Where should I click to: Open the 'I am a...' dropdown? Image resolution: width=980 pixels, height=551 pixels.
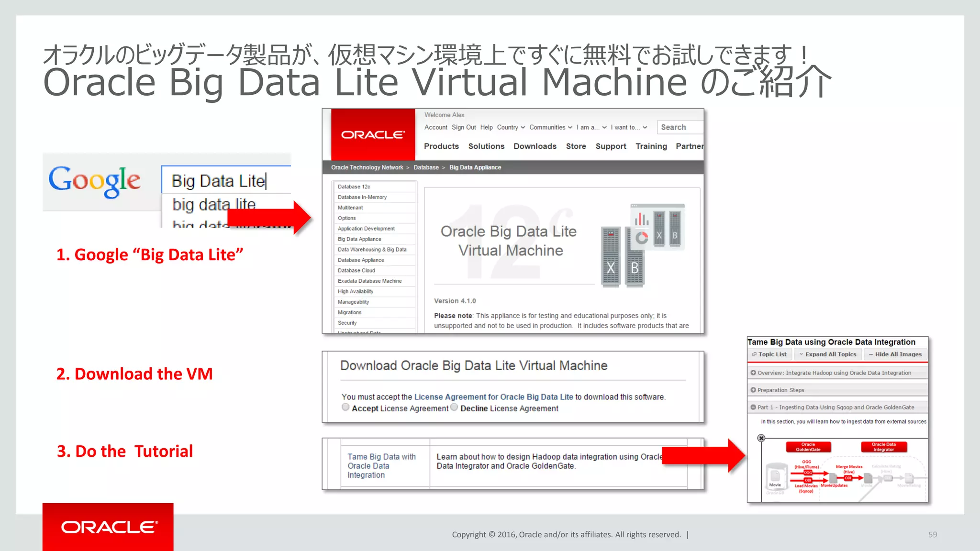(x=591, y=127)
